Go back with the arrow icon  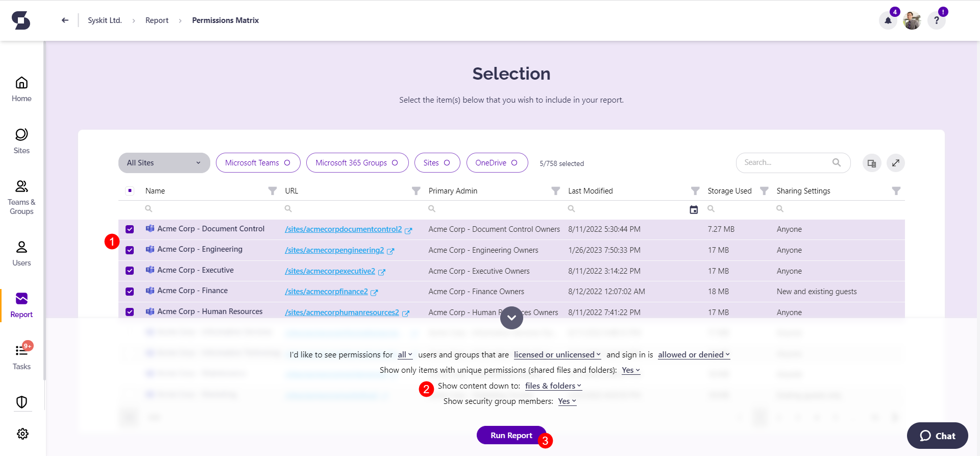pyautogui.click(x=65, y=20)
